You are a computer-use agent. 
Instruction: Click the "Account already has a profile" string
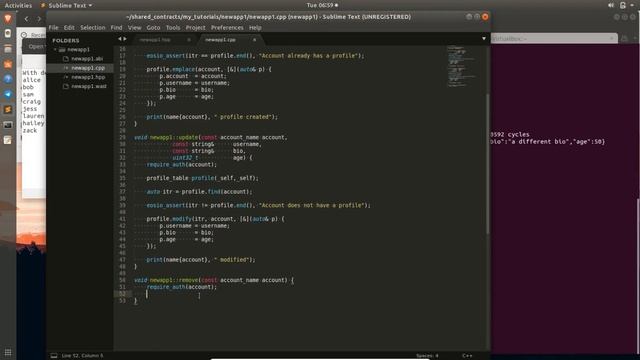click(309, 56)
